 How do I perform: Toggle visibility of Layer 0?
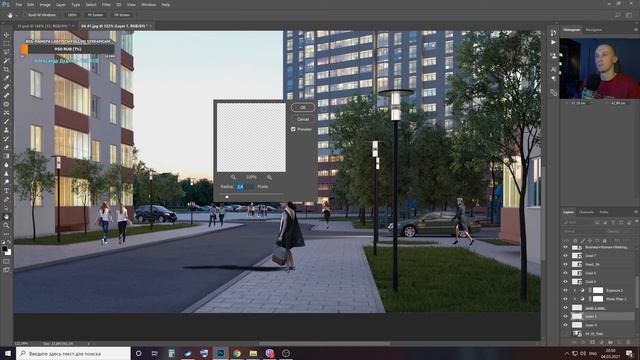(565, 324)
